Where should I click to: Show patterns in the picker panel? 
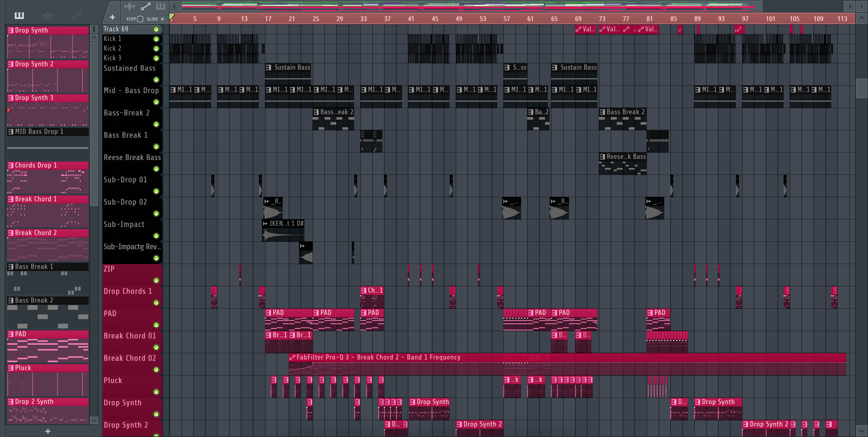coord(19,15)
